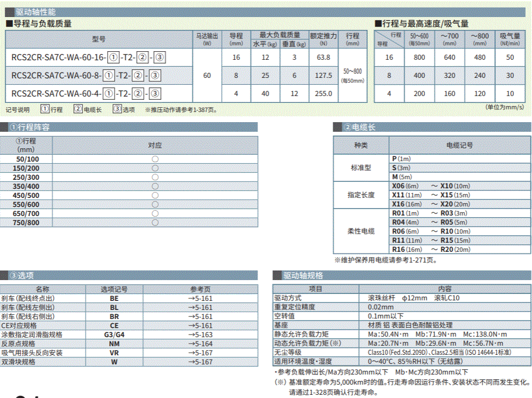Click the 马达输出 column header
Screen dimensions: 532x398
click(x=207, y=39)
